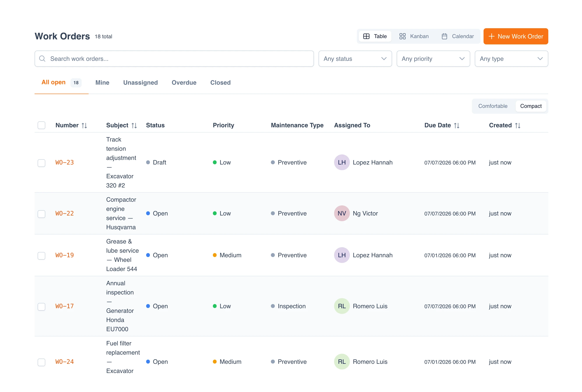Switch row density to Comfortable
This screenshot has width=582, height=392.
click(x=493, y=106)
